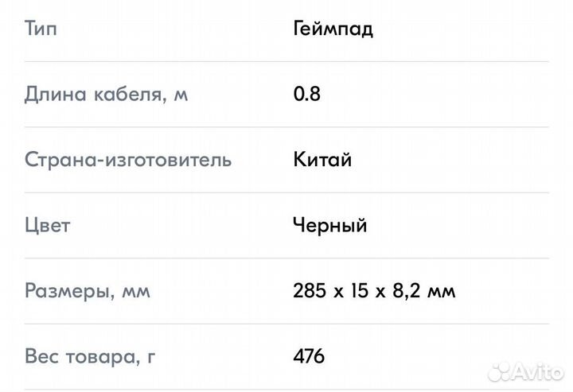The image size is (573, 392).
Task: Click the 0.8 cable length value
Action: pyautogui.click(x=307, y=95)
